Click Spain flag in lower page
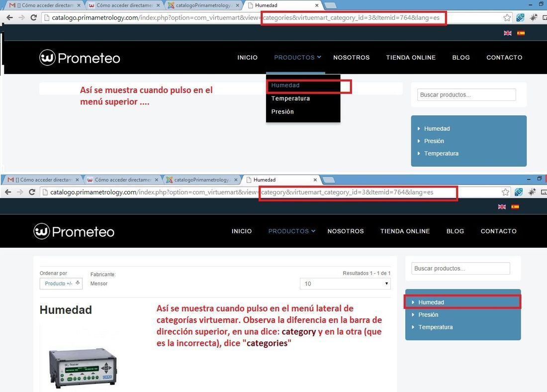 point(515,206)
